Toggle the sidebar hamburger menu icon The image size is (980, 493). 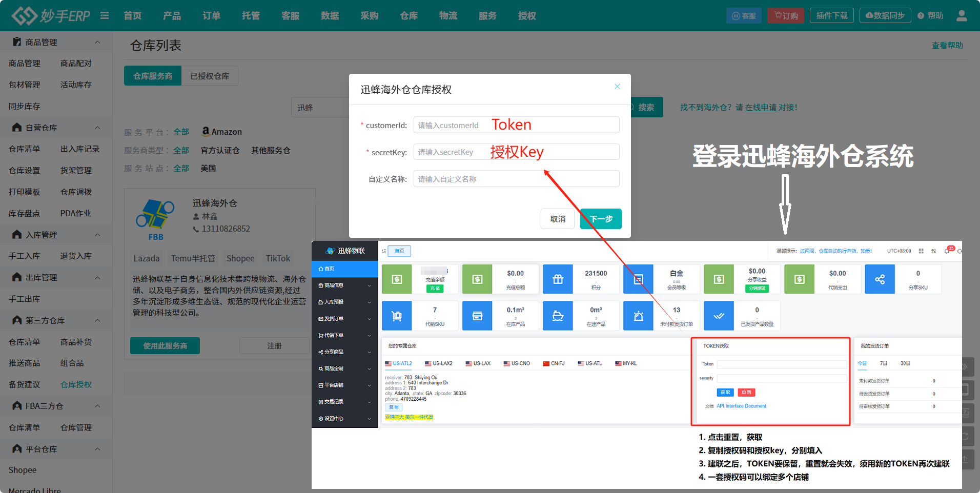coord(105,16)
